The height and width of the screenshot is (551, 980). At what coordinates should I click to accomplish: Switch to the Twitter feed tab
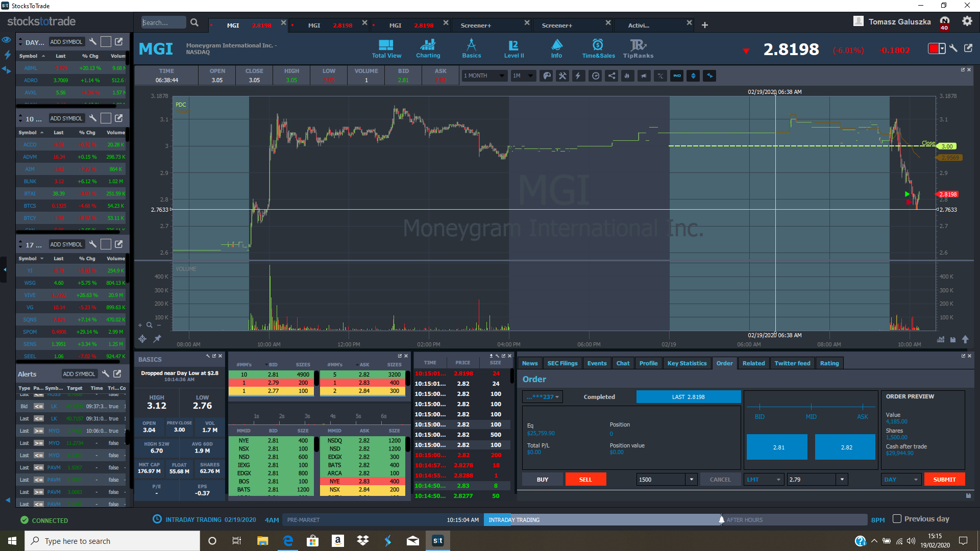(x=792, y=363)
